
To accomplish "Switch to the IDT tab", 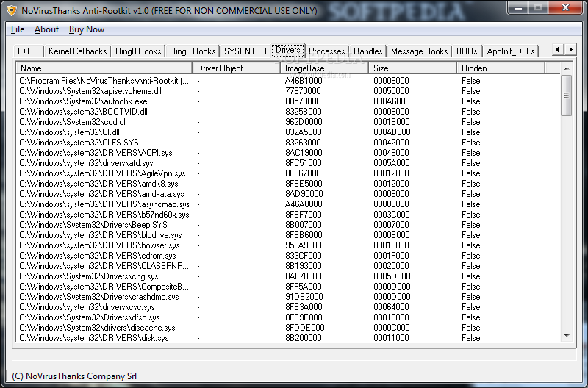I will click(29, 51).
